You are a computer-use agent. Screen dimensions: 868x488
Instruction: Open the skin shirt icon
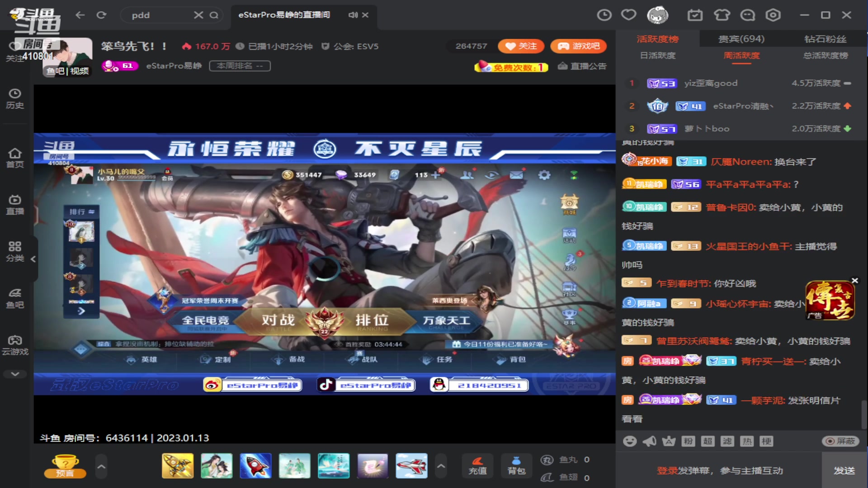click(722, 15)
